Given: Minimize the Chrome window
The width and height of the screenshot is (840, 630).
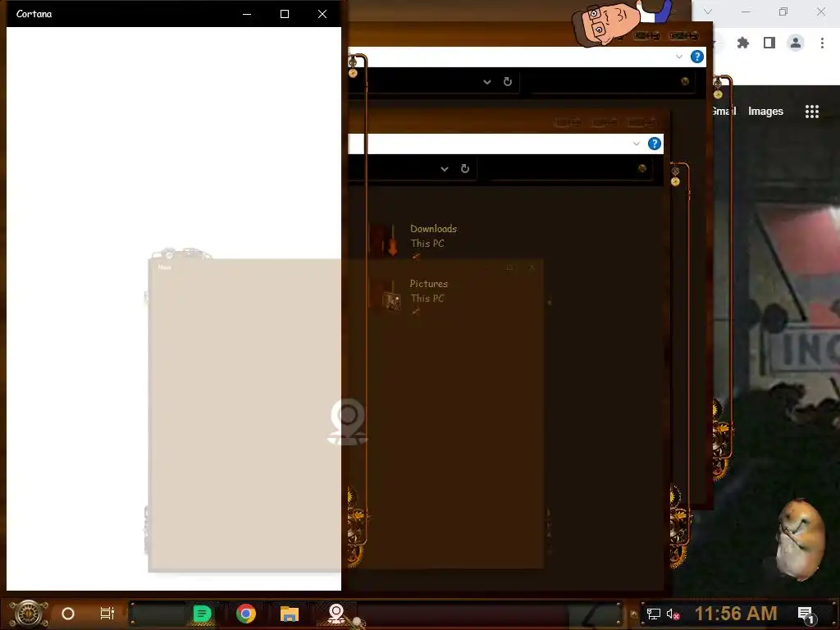Looking at the screenshot, I should pos(746,11).
